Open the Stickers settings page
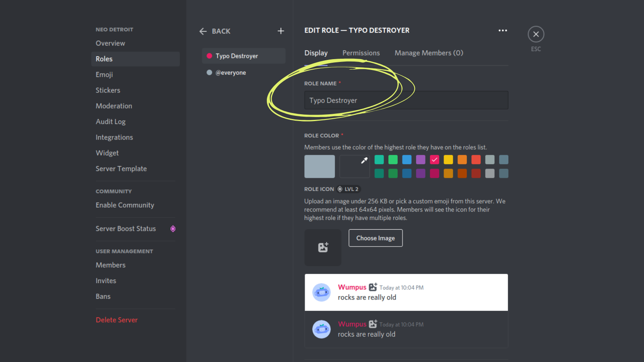The height and width of the screenshot is (362, 644). point(107,90)
